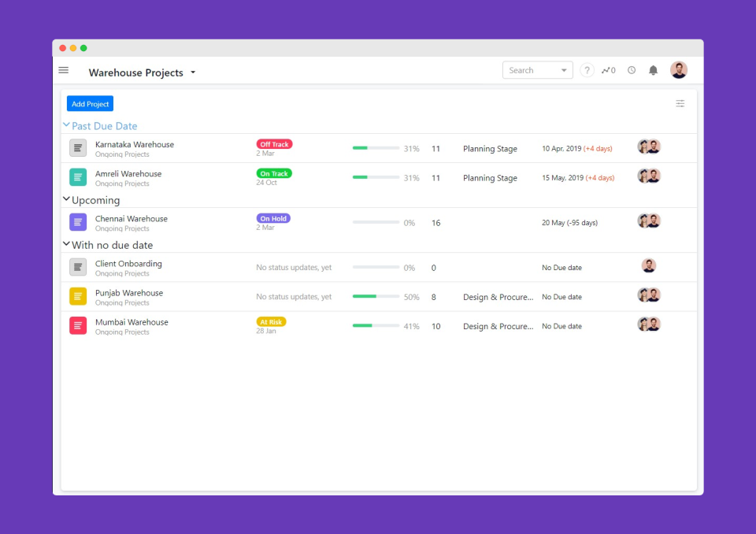The image size is (756, 534).
Task: Open the hamburger navigation menu
Action: pyautogui.click(x=63, y=69)
